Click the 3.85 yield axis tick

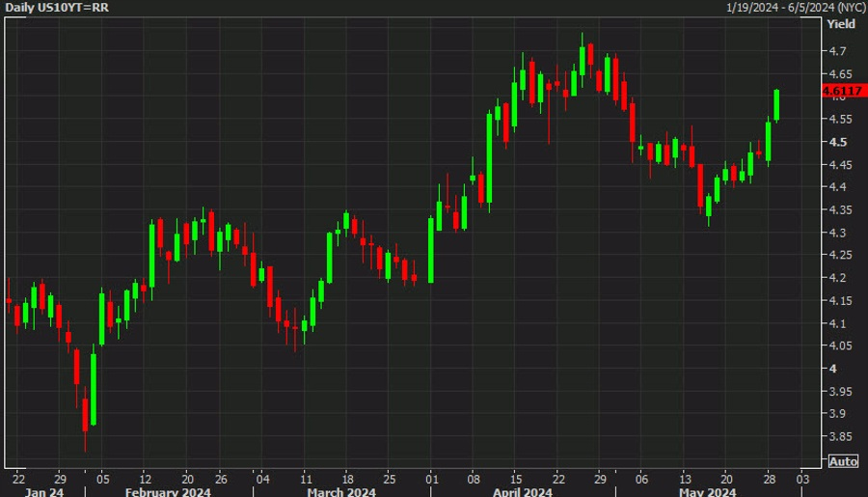pyautogui.click(x=840, y=436)
